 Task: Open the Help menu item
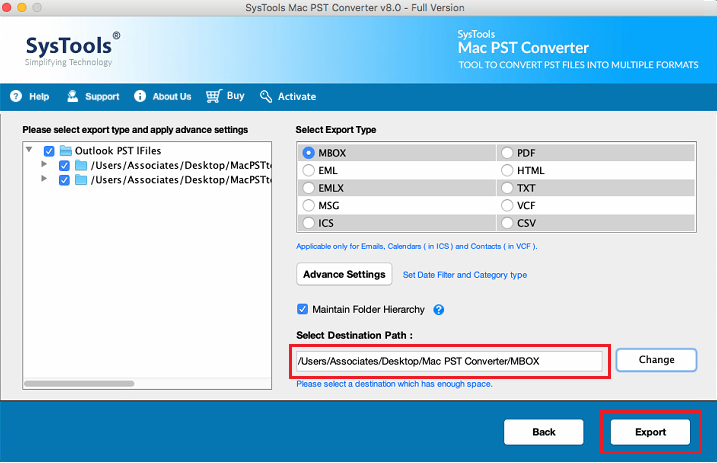pos(30,96)
